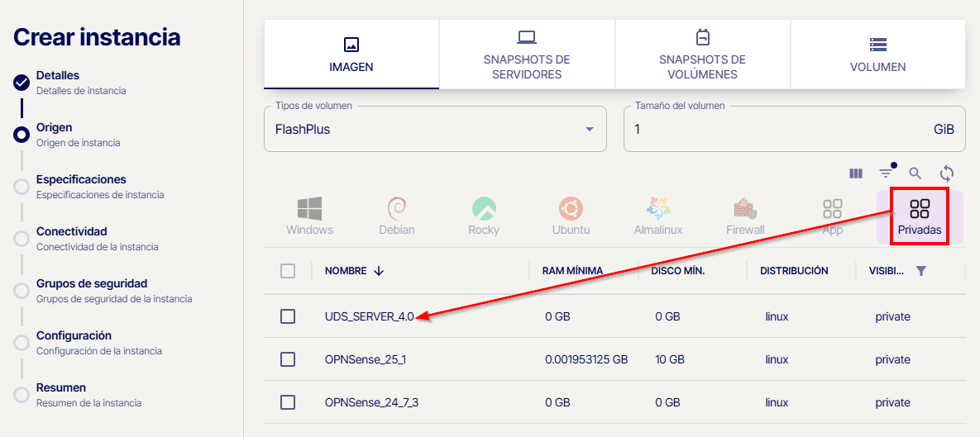Image resolution: width=980 pixels, height=437 pixels.
Task: Expand the Tipos de volumen dropdown
Action: [589, 130]
